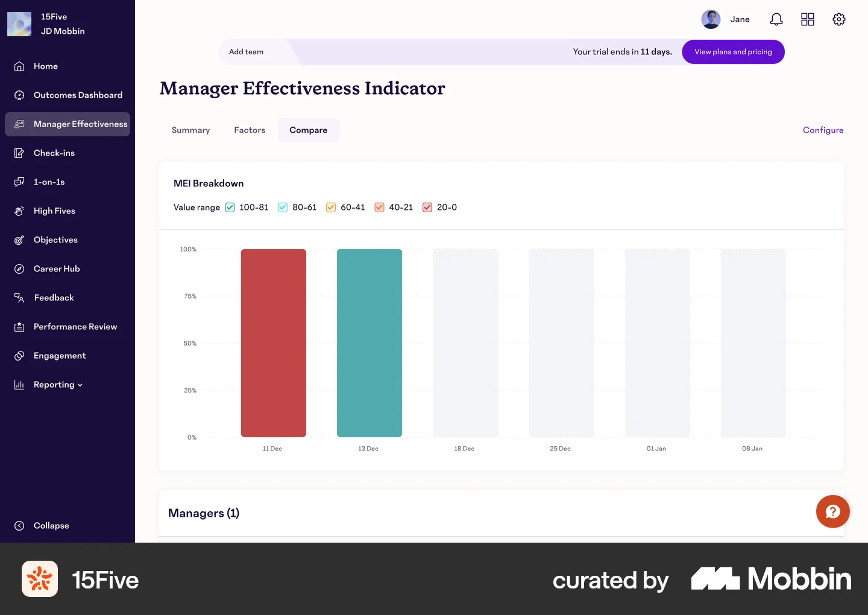Click the Jane user name
868x615 pixels.
[740, 19]
